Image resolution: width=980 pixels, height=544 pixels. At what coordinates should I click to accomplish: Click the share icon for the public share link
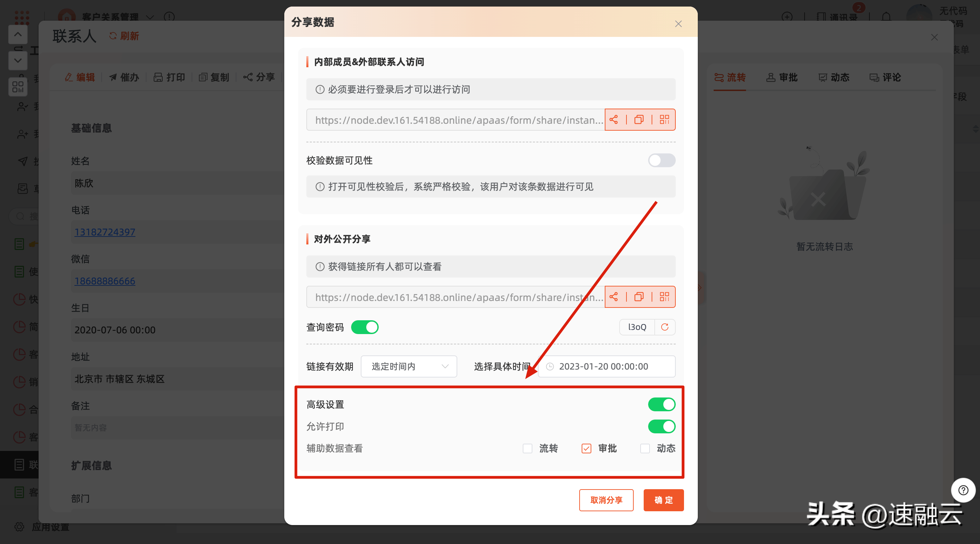[x=614, y=297]
